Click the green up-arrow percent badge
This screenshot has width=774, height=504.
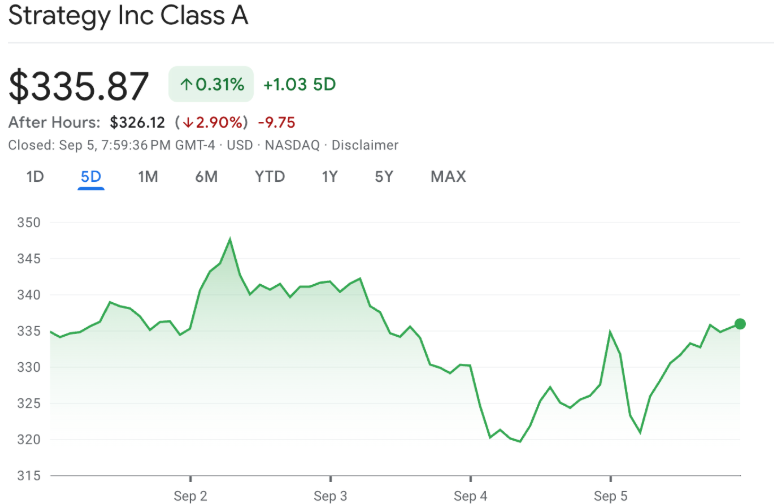211,85
